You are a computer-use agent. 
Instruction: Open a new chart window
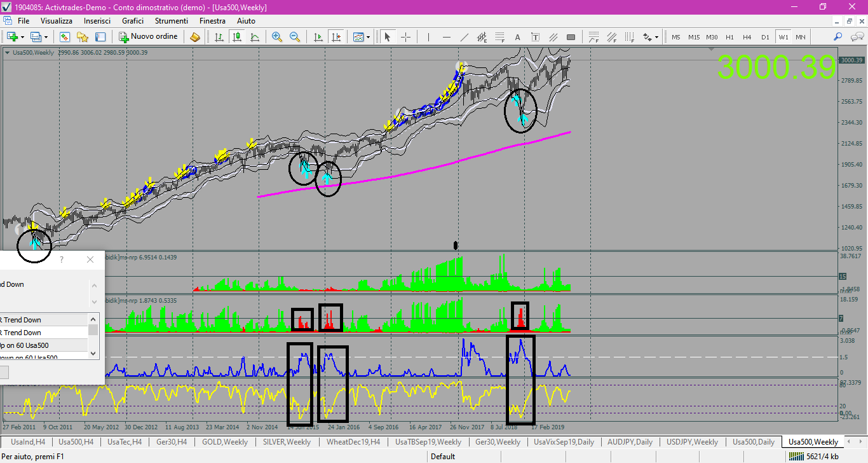point(11,37)
